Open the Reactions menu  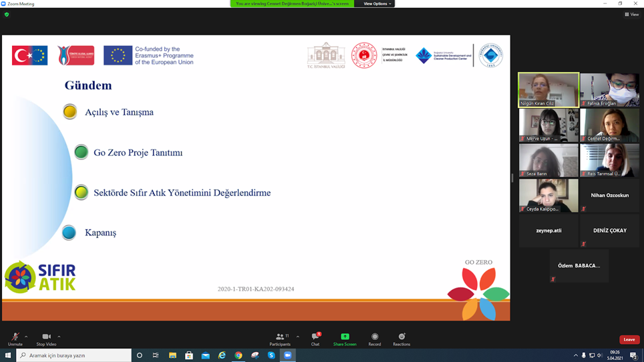(x=401, y=337)
